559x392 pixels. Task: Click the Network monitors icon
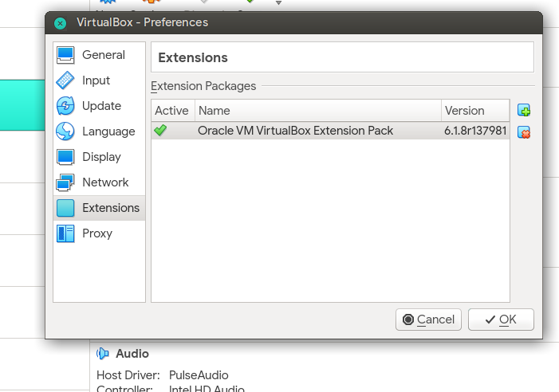point(66,182)
